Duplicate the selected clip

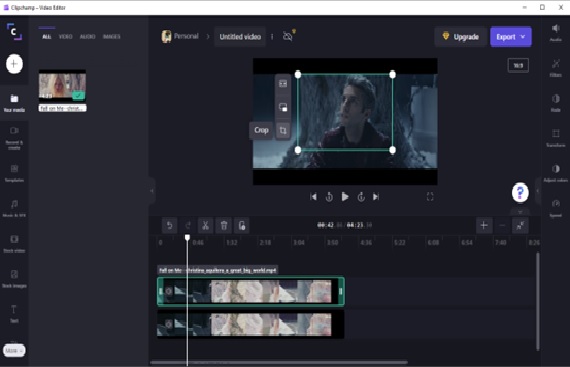click(x=241, y=226)
